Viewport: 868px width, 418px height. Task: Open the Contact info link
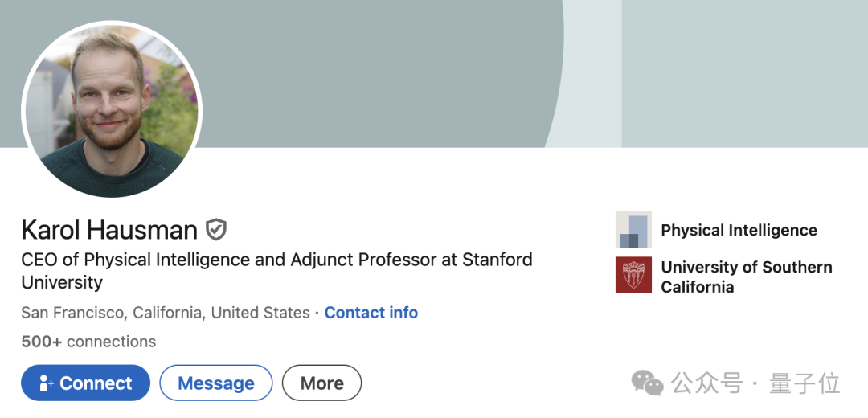point(371,313)
